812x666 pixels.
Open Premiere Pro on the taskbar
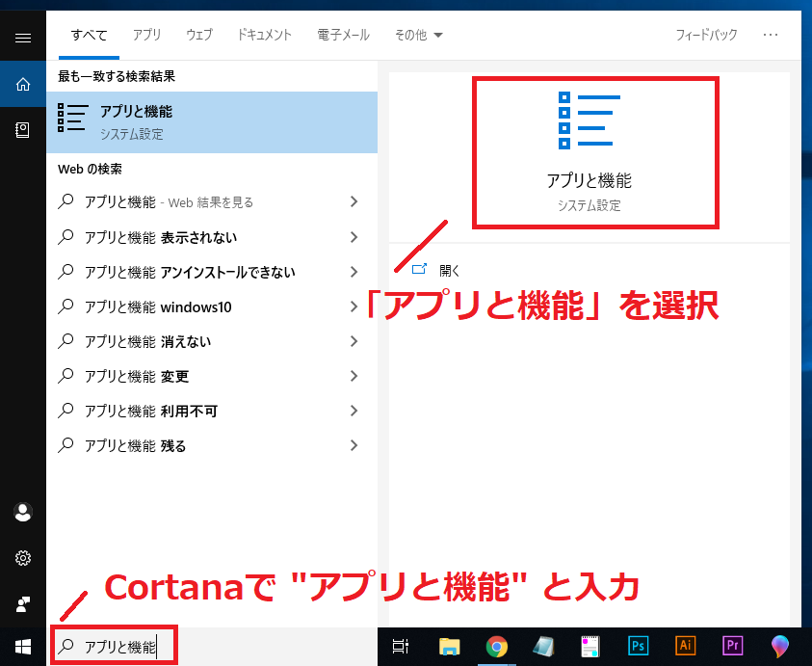[x=733, y=647]
